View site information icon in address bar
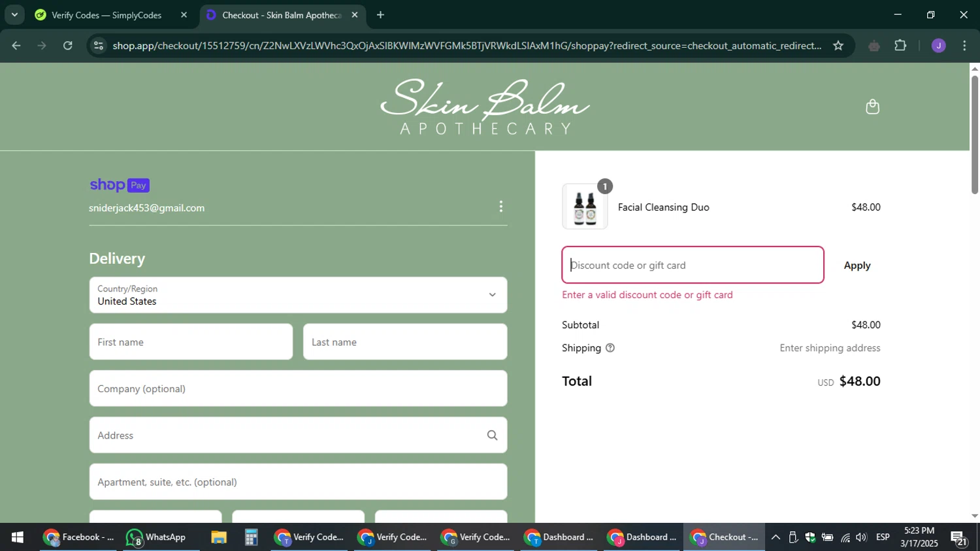This screenshot has width=980, height=551. click(99, 46)
